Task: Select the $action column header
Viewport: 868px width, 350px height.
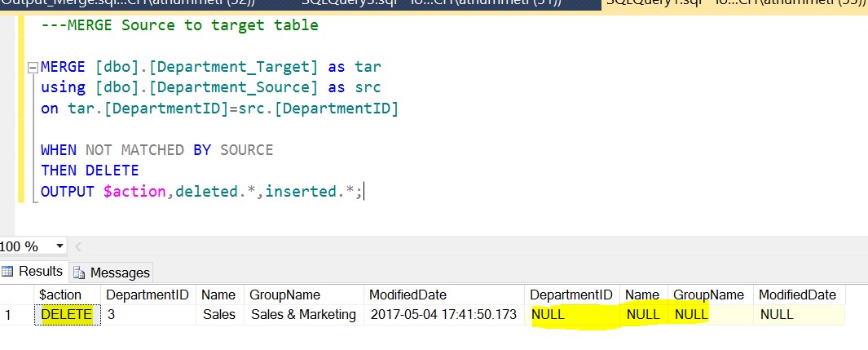Action: 67,295
